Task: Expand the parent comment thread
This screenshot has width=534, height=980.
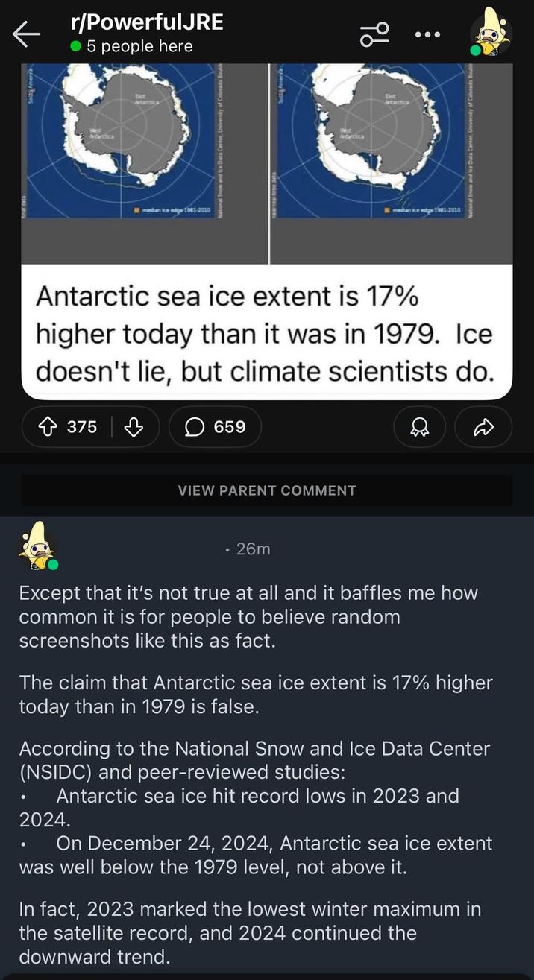Action: click(266, 490)
